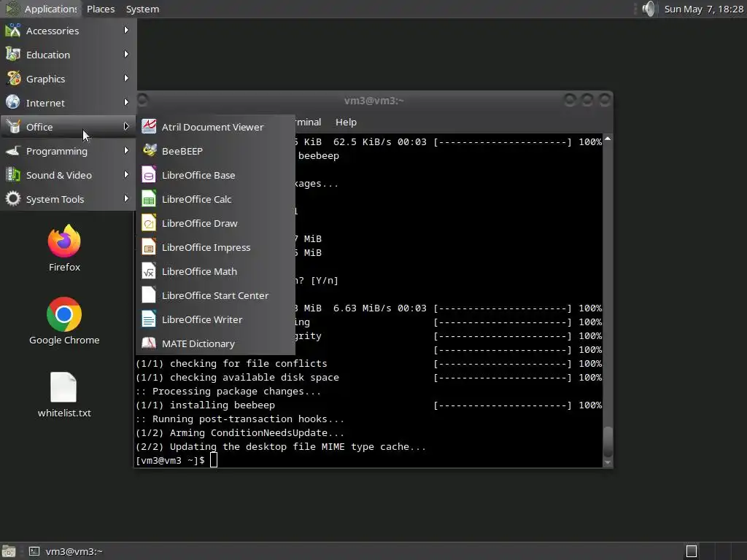The height and width of the screenshot is (560, 747).
Task: Click the System Tools gear icon
Action: pyautogui.click(x=13, y=199)
